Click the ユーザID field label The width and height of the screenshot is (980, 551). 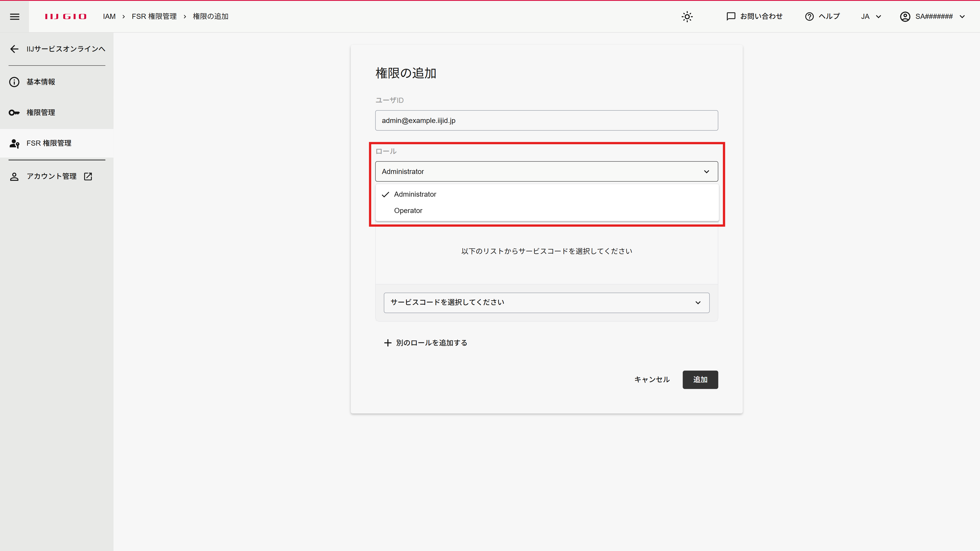point(389,101)
